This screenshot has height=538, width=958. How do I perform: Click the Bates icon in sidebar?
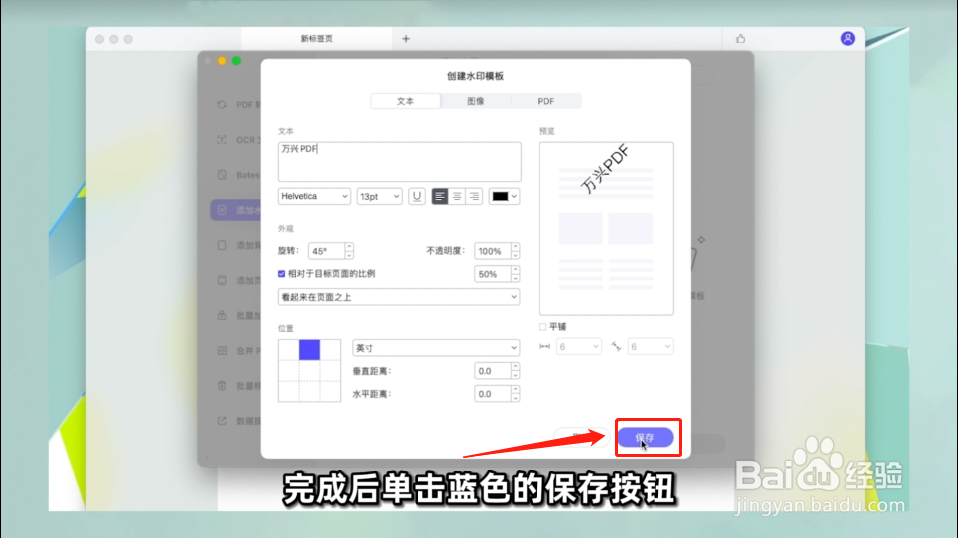coord(222,175)
